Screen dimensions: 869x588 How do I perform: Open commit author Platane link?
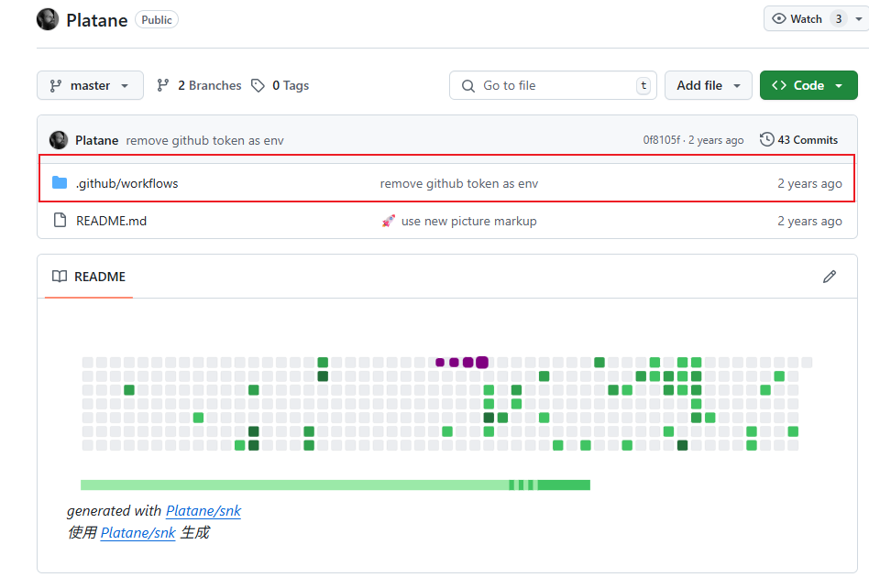click(x=97, y=141)
